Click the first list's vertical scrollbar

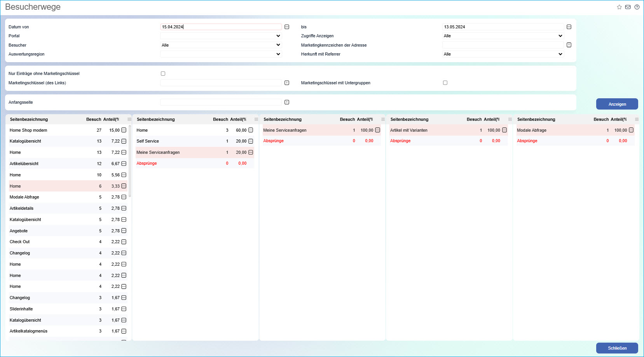pos(130,163)
